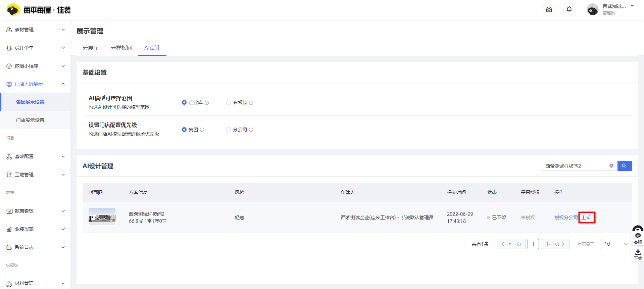Click the 门店大屏展示 sidebar icon
This screenshot has width=644, height=289.
pos(9,84)
